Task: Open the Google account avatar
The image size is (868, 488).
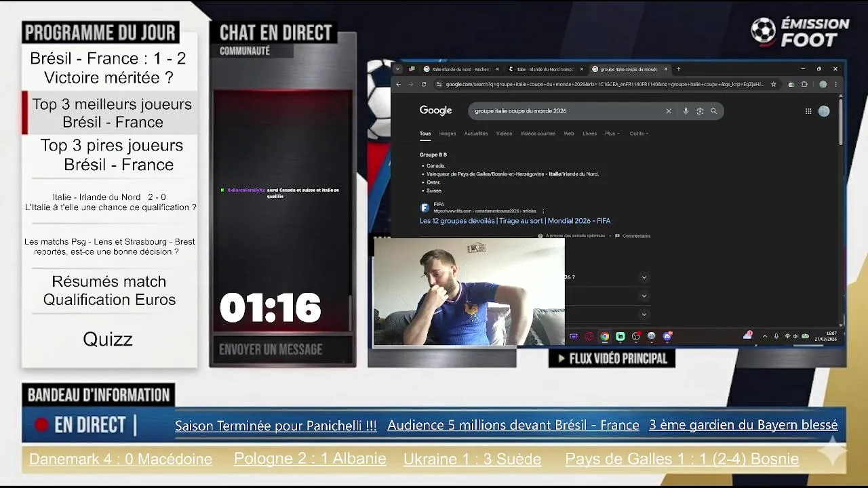Action: (x=824, y=111)
